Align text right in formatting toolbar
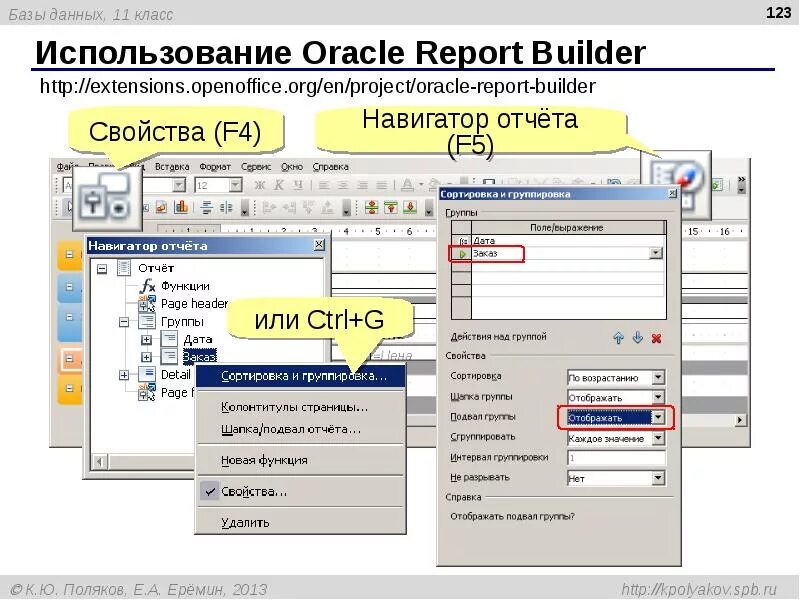This screenshot has height=600, width=800. (x=362, y=185)
